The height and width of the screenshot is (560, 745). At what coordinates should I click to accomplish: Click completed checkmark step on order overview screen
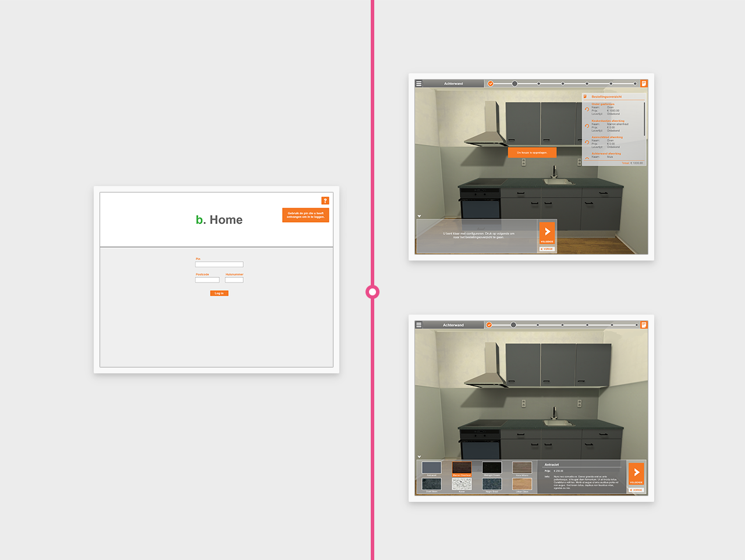click(491, 84)
